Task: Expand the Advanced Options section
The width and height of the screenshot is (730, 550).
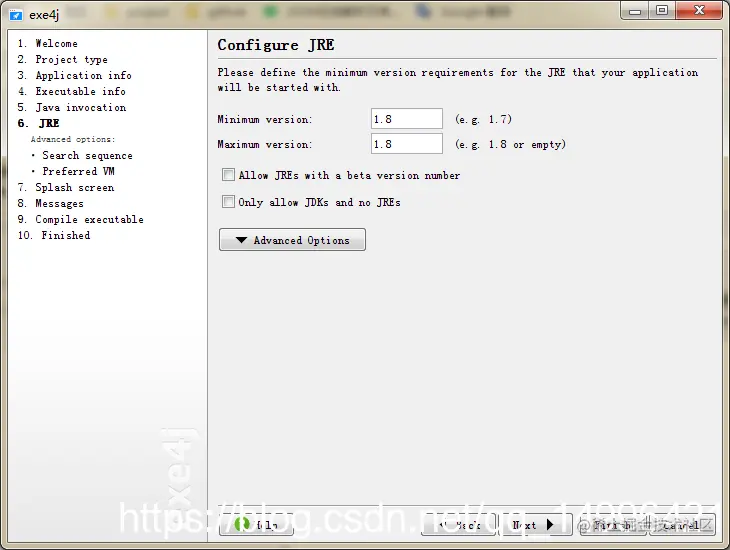Action: pos(292,240)
